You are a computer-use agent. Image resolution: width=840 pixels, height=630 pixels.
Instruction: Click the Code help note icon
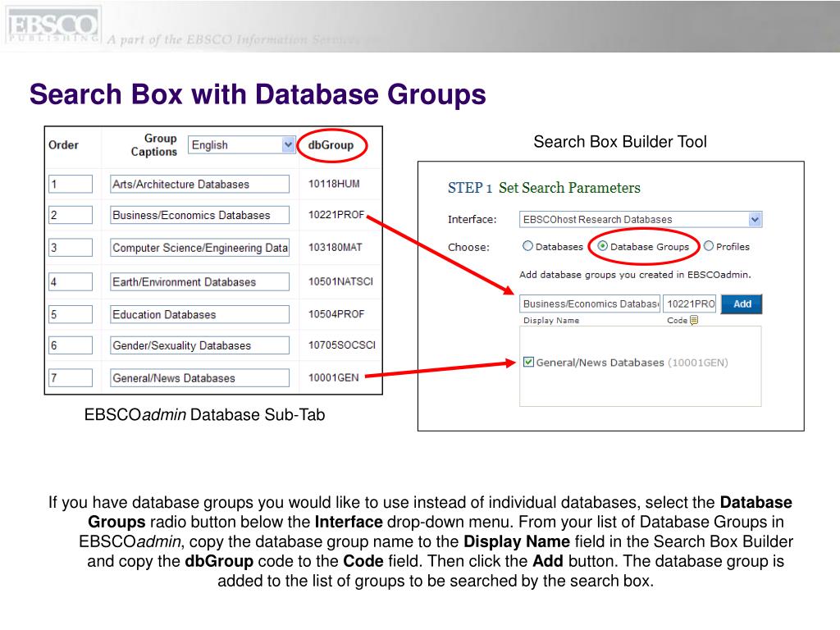(694, 320)
